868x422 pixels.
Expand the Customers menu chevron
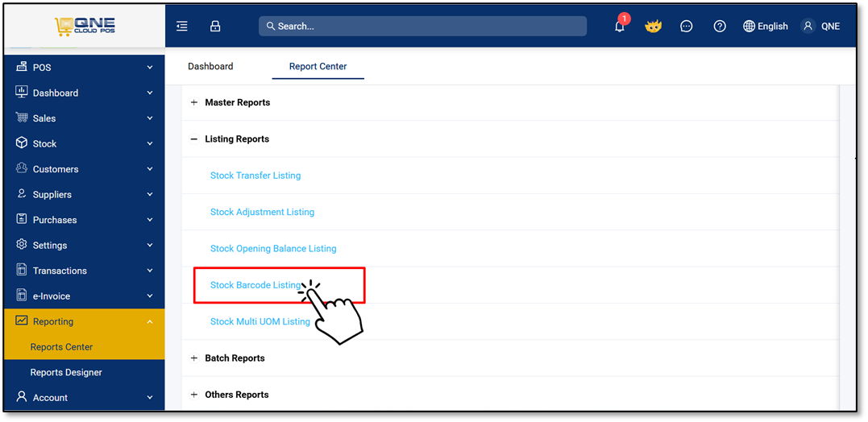[149, 169]
